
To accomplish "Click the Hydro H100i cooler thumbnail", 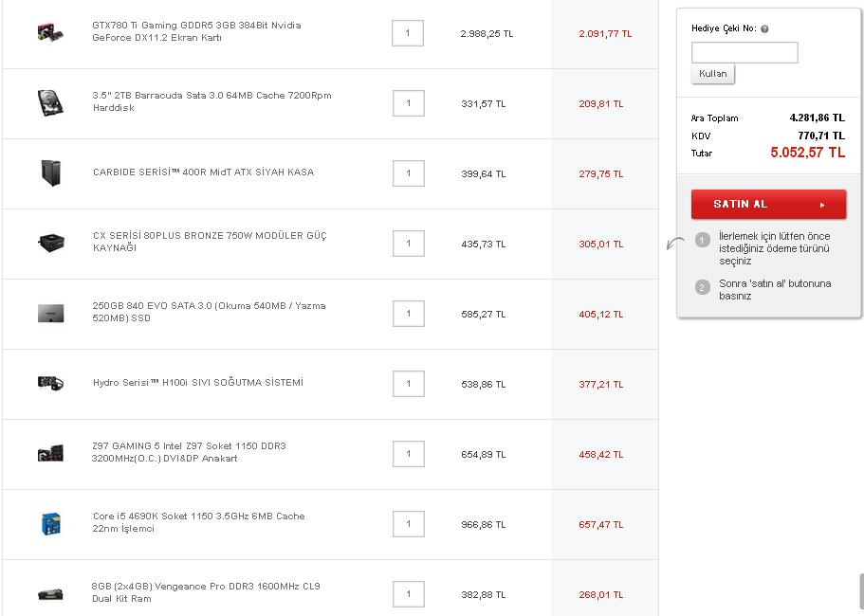I will (x=50, y=383).
